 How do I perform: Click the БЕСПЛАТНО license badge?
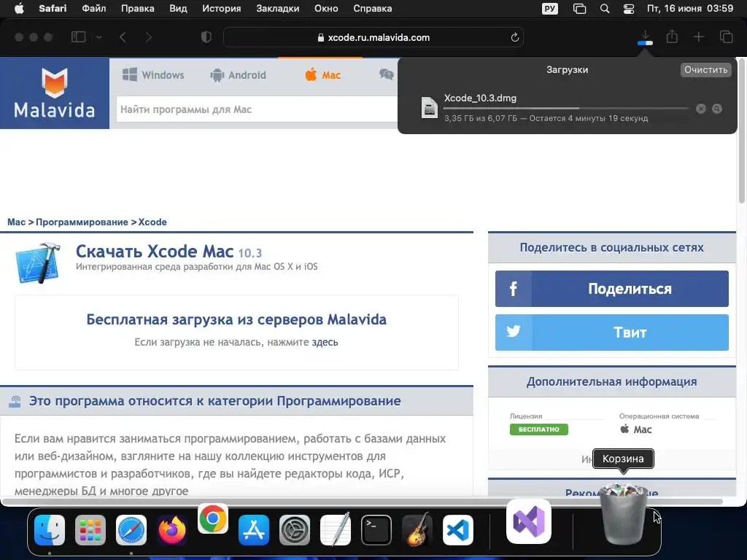[x=539, y=429]
